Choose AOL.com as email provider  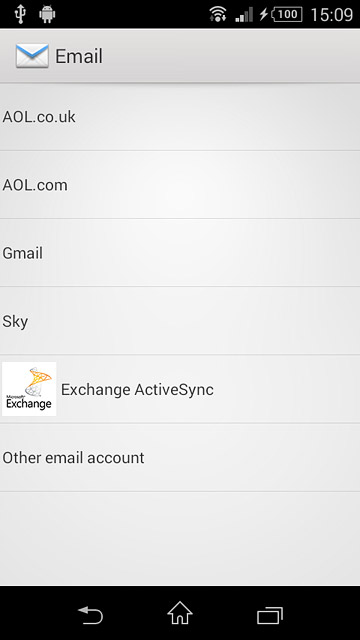[x=180, y=184]
